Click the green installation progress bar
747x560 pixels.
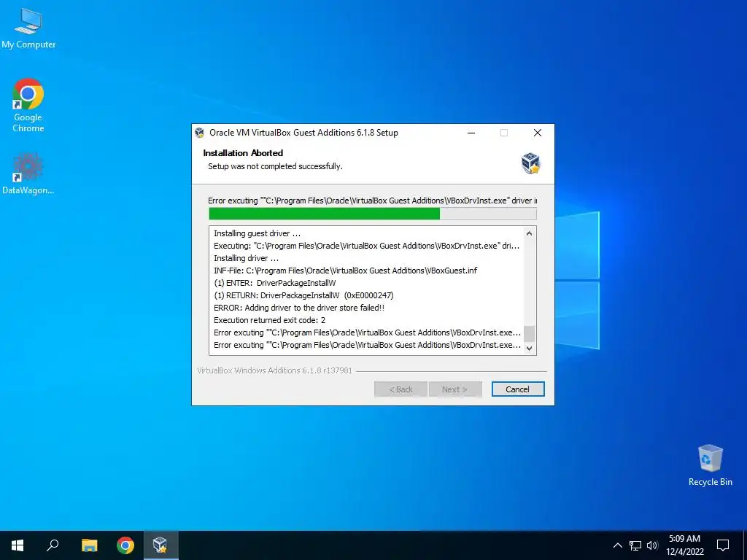(x=373, y=214)
